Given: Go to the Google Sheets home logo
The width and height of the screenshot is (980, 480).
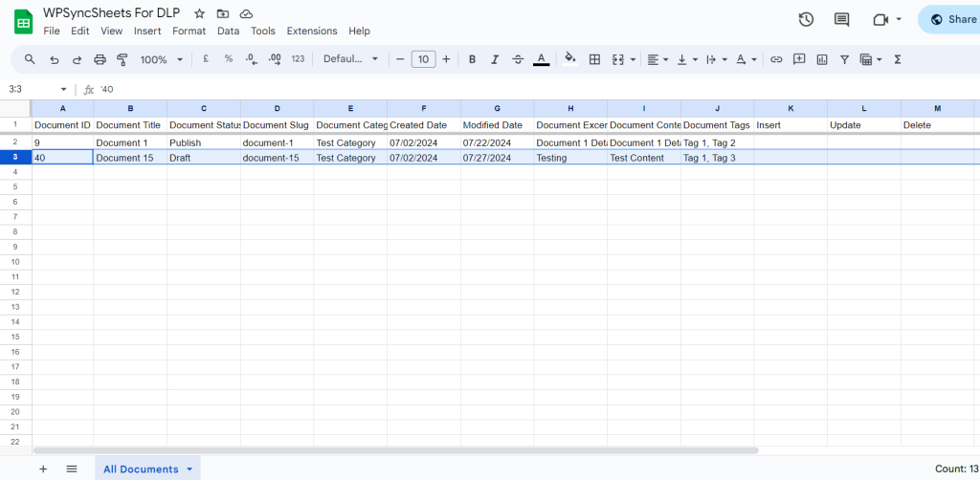Looking at the screenshot, I should tap(24, 22).
